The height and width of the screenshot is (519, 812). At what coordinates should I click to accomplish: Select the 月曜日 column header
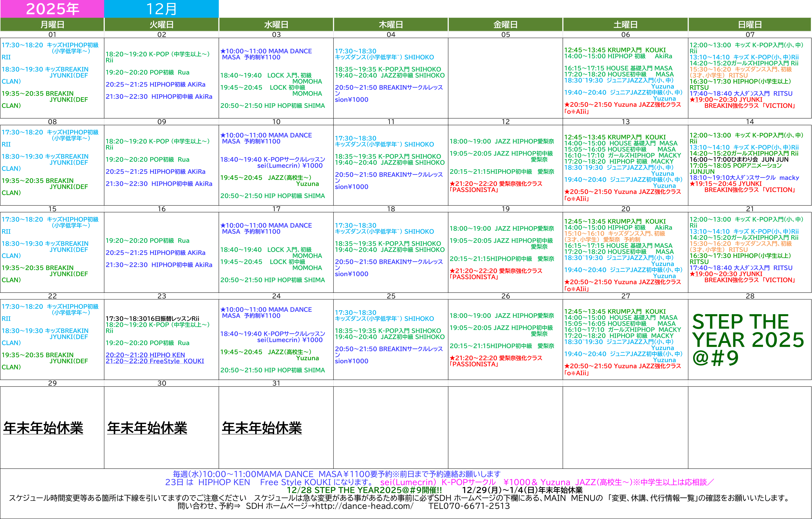[x=52, y=25]
